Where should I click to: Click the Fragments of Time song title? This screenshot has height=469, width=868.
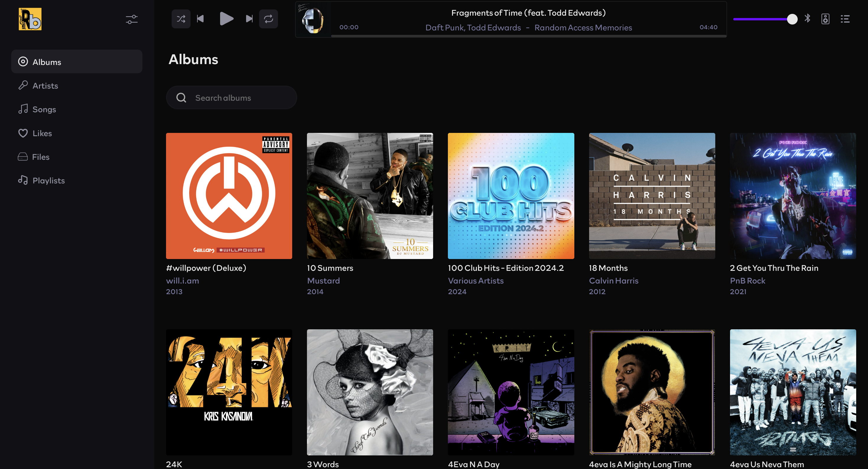click(x=528, y=13)
